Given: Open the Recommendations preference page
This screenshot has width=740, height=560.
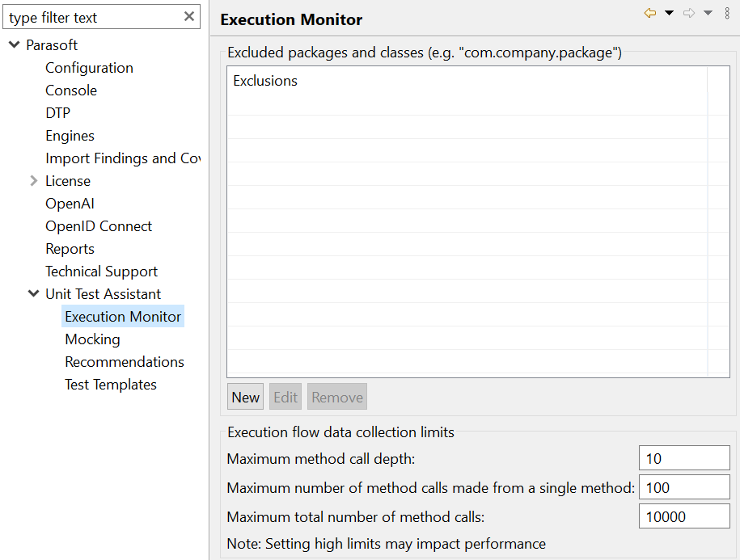Looking at the screenshot, I should tap(125, 362).
